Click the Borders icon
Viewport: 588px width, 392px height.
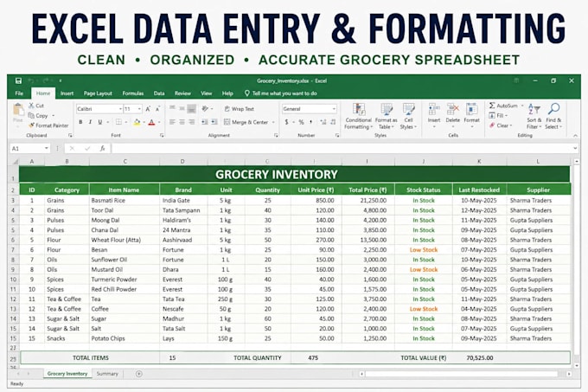(118, 122)
